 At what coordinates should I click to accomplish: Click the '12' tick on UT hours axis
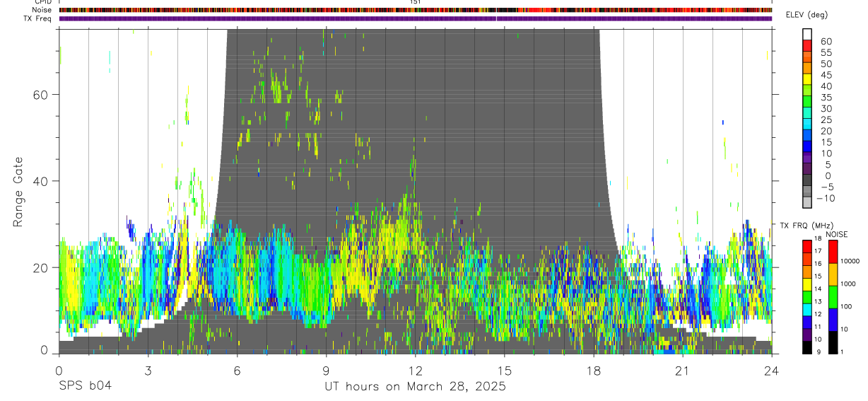pyautogui.click(x=415, y=370)
